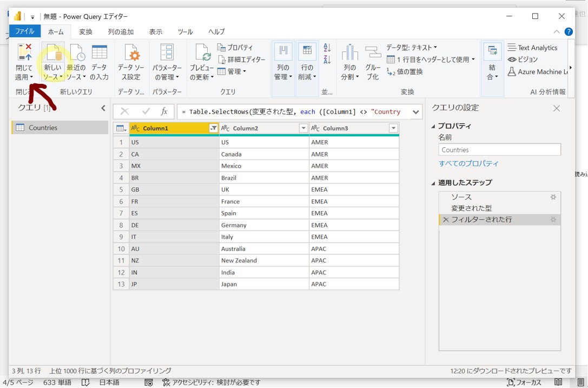Screen dimensions: 588x388
Task: Click the fx add step icon
Action: [164, 111]
